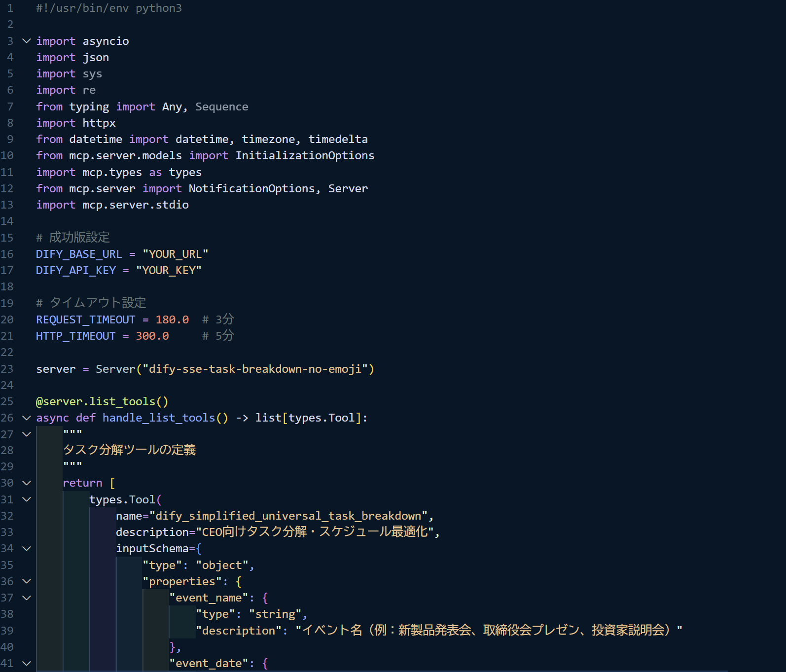
Task: Click the 'json' import name
Action: click(96, 57)
